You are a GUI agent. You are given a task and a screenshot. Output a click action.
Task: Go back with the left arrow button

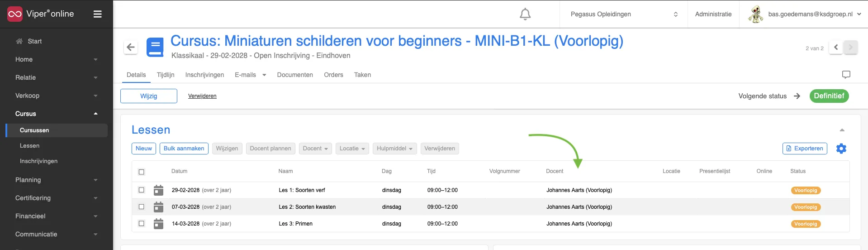coord(131,47)
